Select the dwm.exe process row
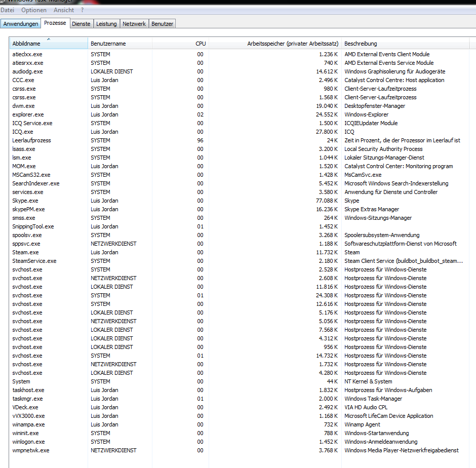 [x=239, y=106]
